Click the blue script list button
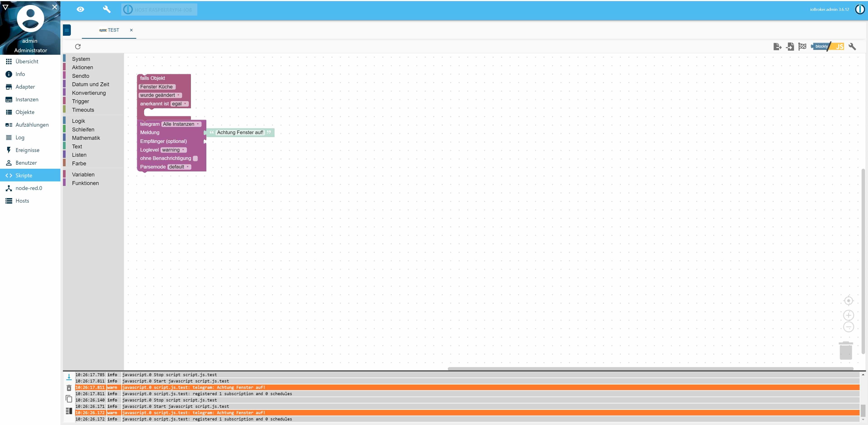 pyautogui.click(x=67, y=30)
